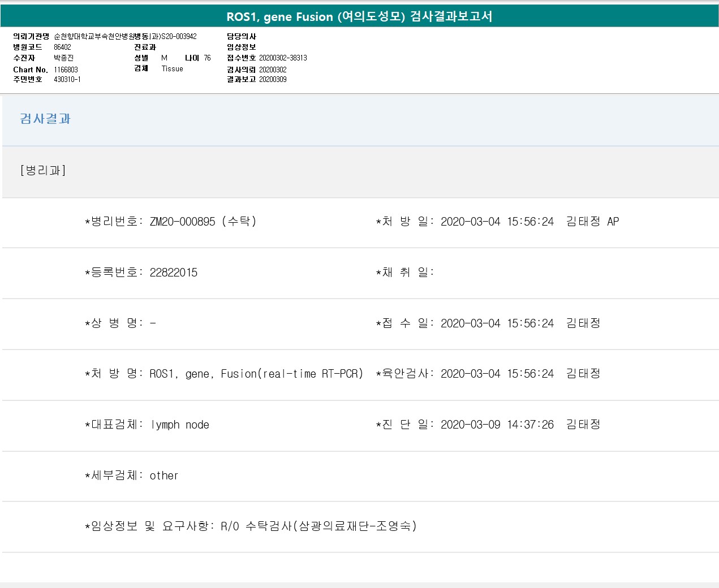Click the representative specimen 'lymph node'
719x588 pixels.
pos(180,425)
